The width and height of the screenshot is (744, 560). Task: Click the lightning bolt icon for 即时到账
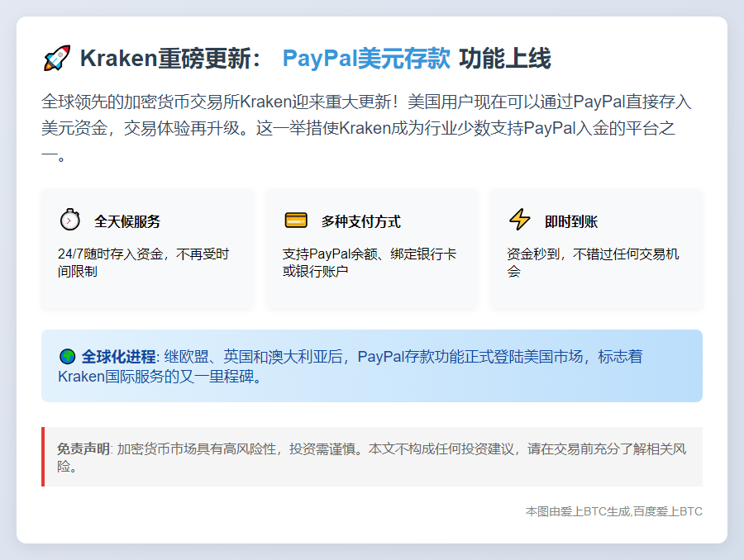coord(518,220)
